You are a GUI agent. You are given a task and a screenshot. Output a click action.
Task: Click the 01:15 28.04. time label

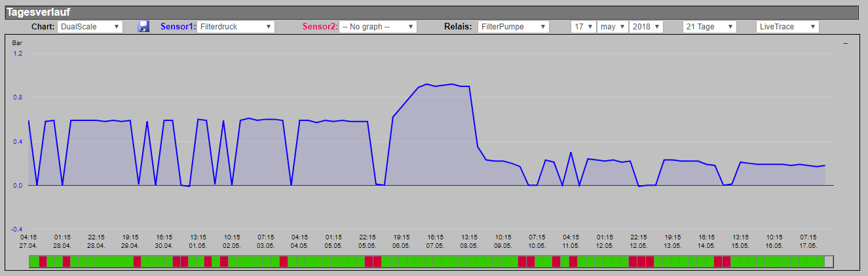tap(62, 241)
